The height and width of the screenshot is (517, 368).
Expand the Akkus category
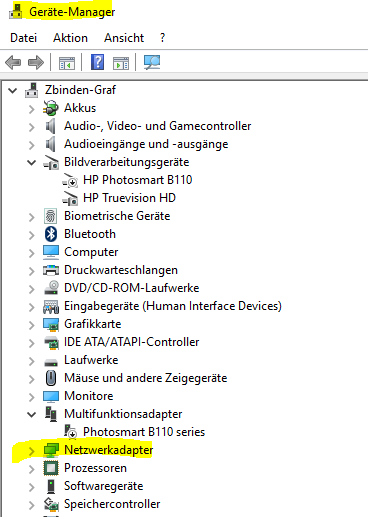pos(31,109)
